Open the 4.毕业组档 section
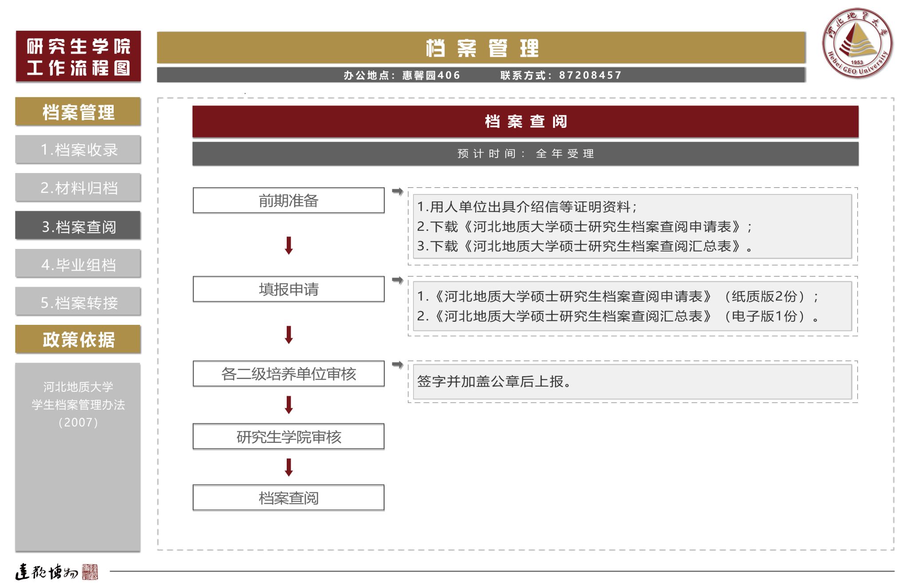This screenshot has height=588, width=909. [x=78, y=264]
